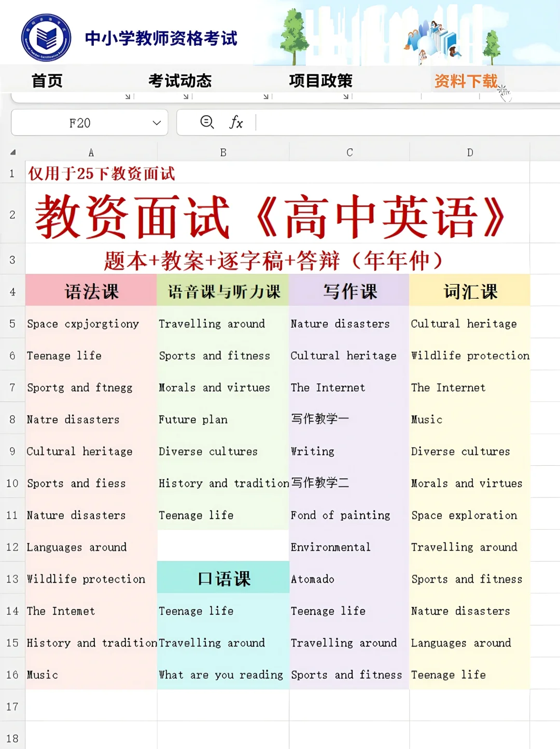Open the 项目政策 navigation menu item

(x=321, y=81)
